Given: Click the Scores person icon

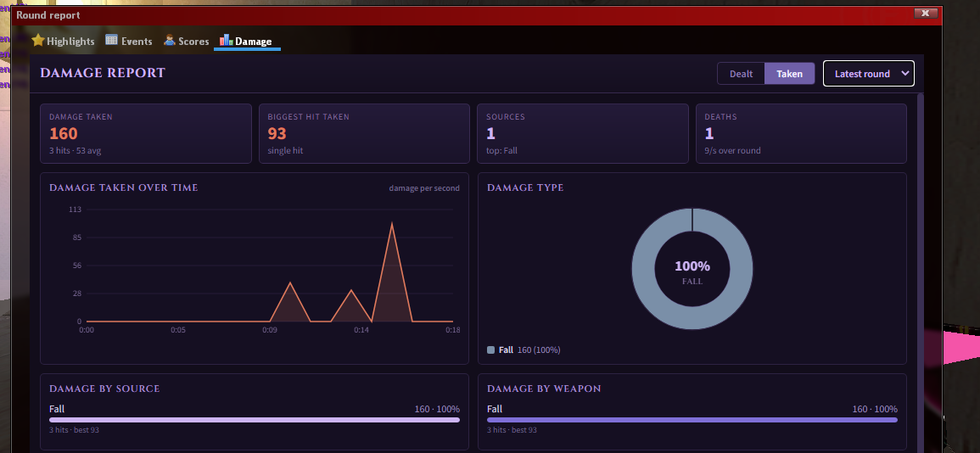Looking at the screenshot, I should pyautogui.click(x=170, y=41).
